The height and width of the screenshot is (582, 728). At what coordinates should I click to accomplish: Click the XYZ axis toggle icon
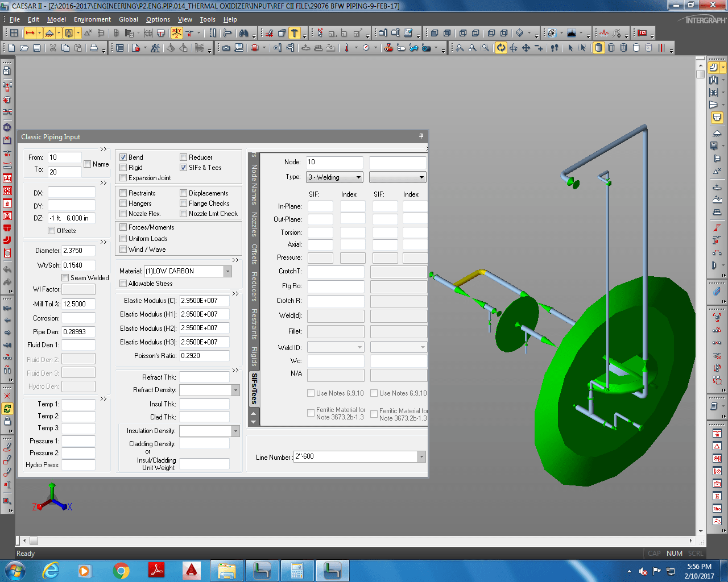(x=177, y=33)
